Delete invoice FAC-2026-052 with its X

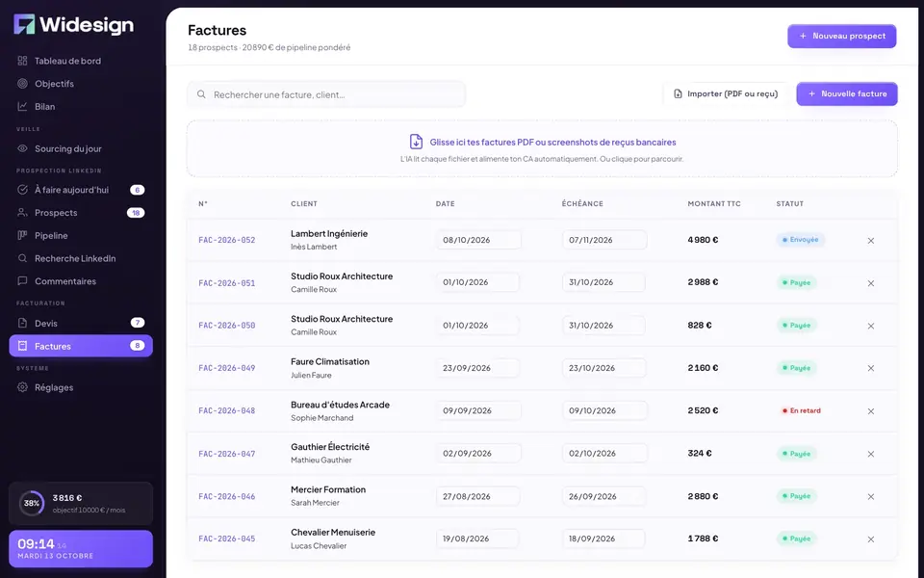[871, 241]
